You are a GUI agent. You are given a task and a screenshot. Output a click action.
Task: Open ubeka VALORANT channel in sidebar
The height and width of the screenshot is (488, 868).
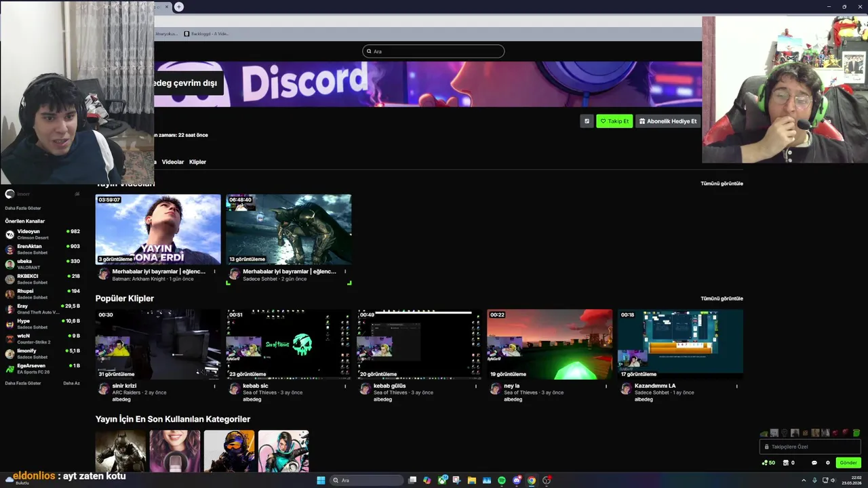pos(42,264)
